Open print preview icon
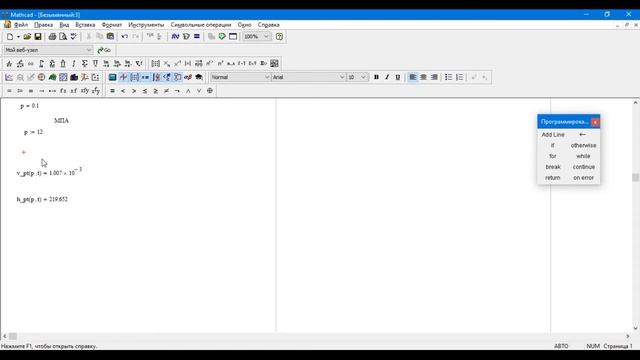The height and width of the screenshot is (360, 640). [63, 37]
